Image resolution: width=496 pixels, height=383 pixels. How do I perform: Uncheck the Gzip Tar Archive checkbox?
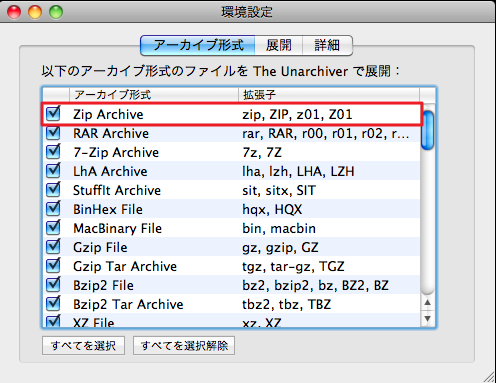tap(53, 266)
